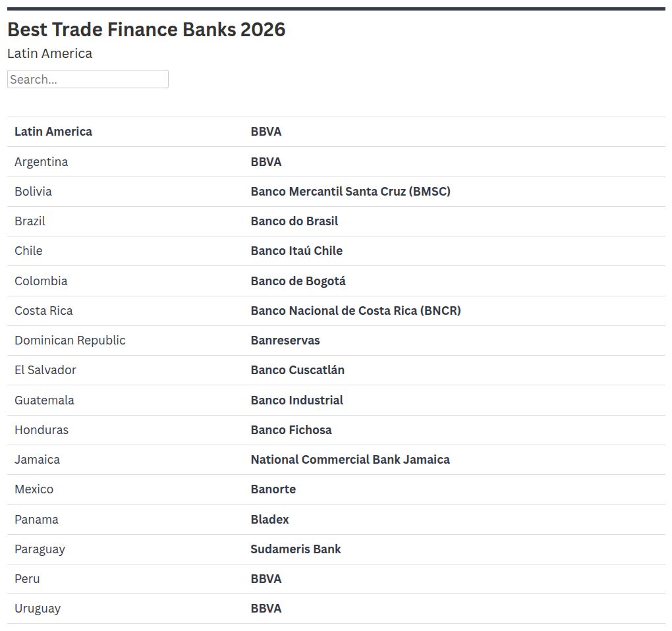Click the Best Trade Finance Banks 2026 heading

click(x=146, y=30)
